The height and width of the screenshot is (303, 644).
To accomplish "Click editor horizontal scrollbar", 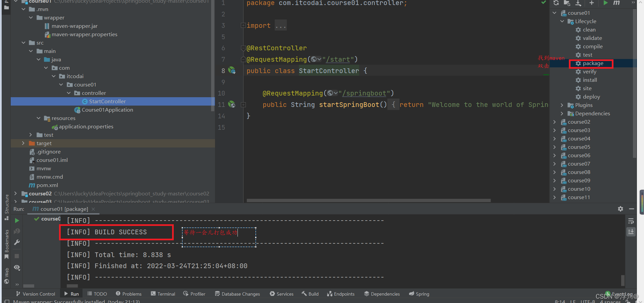I will [369, 200].
